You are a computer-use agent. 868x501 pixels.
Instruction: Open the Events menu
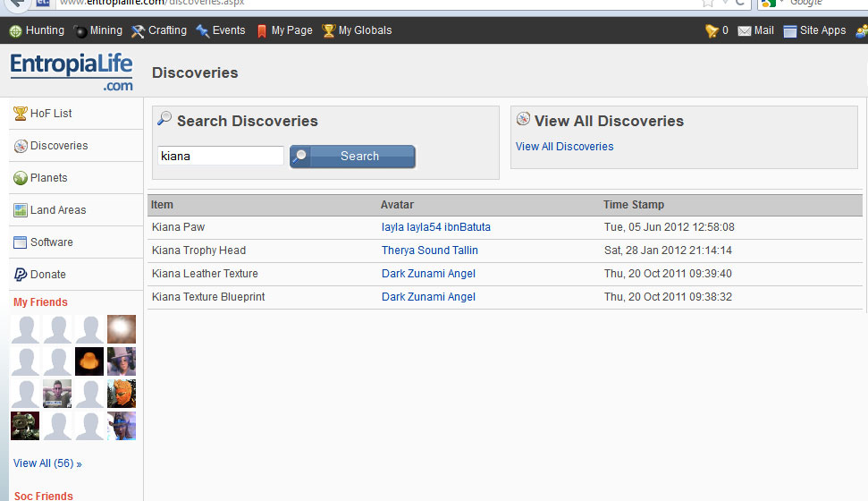click(229, 30)
